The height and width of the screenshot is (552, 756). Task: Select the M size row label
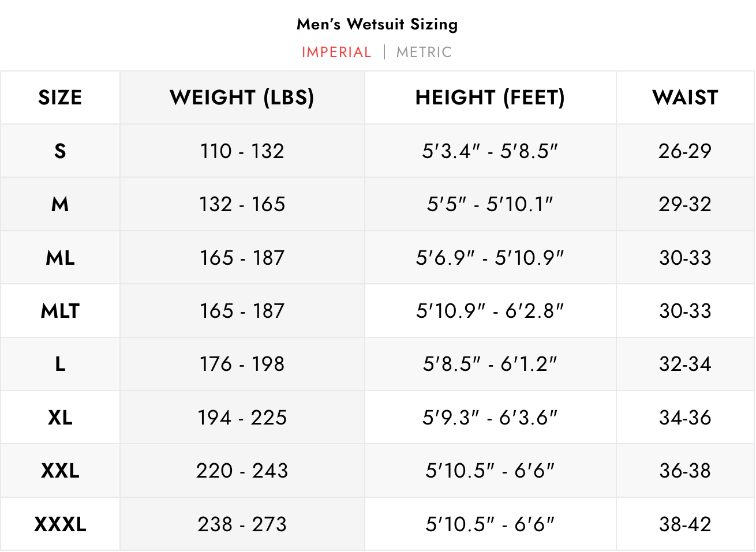coord(60,204)
